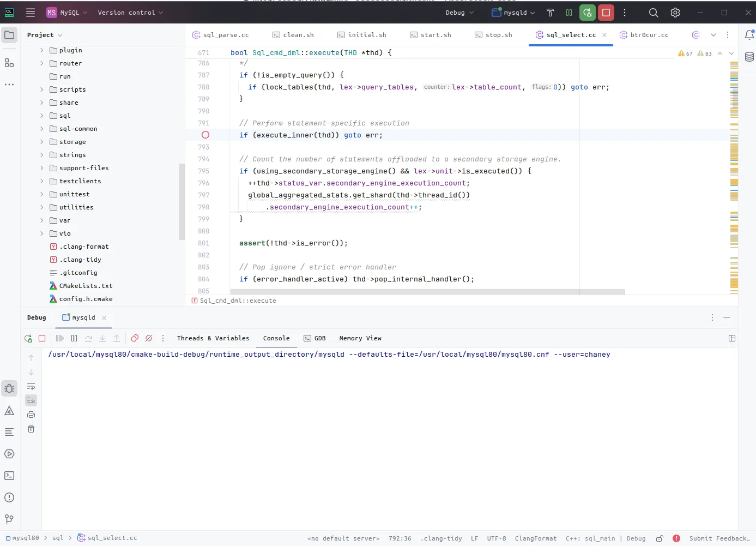Open config.h.cmake in project tree
Screen dimensions: 756x546
[x=86, y=299]
